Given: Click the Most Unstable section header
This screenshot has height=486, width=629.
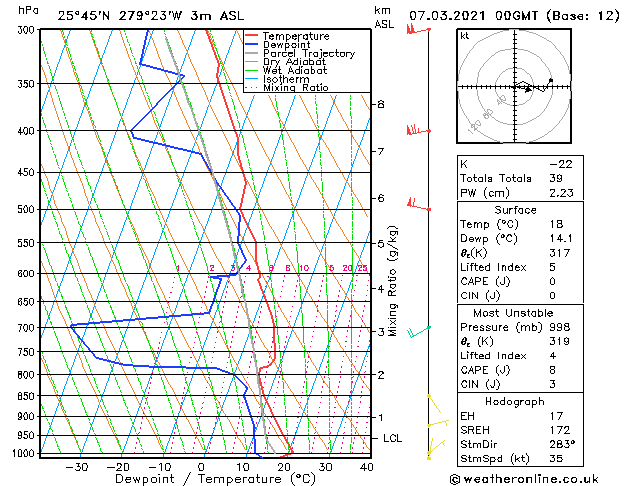Looking at the screenshot, I should pyautogui.click(x=513, y=313).
